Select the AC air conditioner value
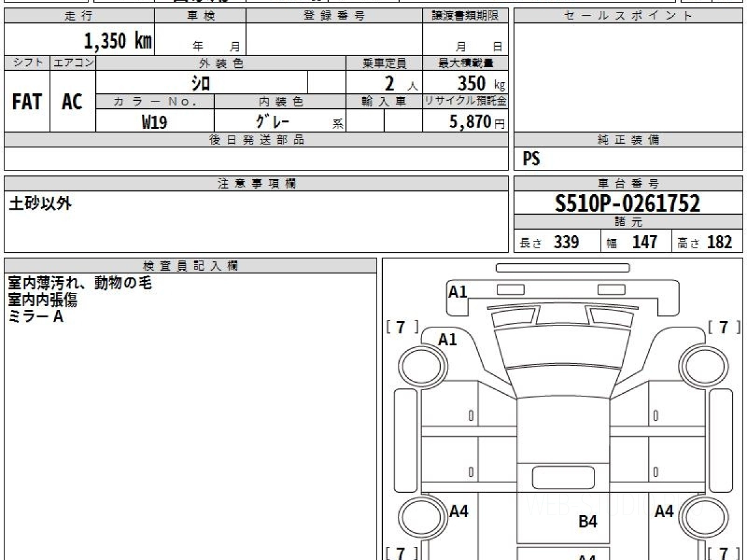Screen dimensions: 747x560 click(x=72, y=102)
